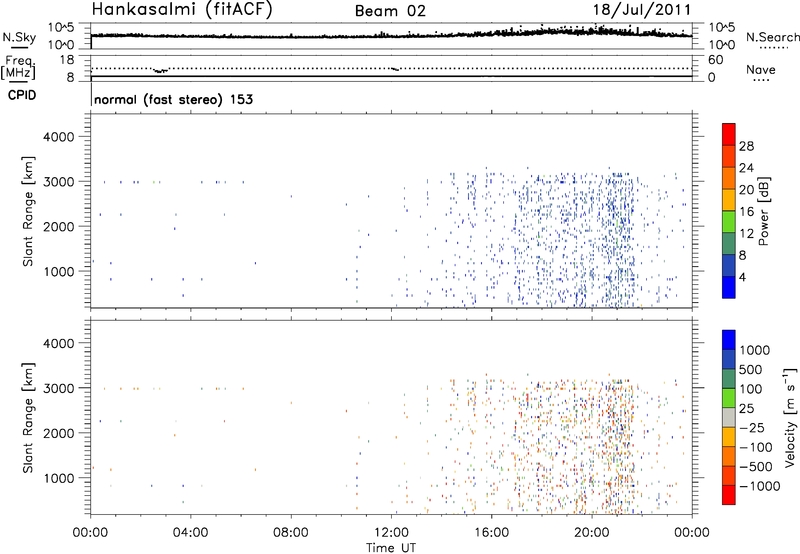Click the 16:00 time tick label
The height and width of the screenshot is (554, 800).
[491, 533]
